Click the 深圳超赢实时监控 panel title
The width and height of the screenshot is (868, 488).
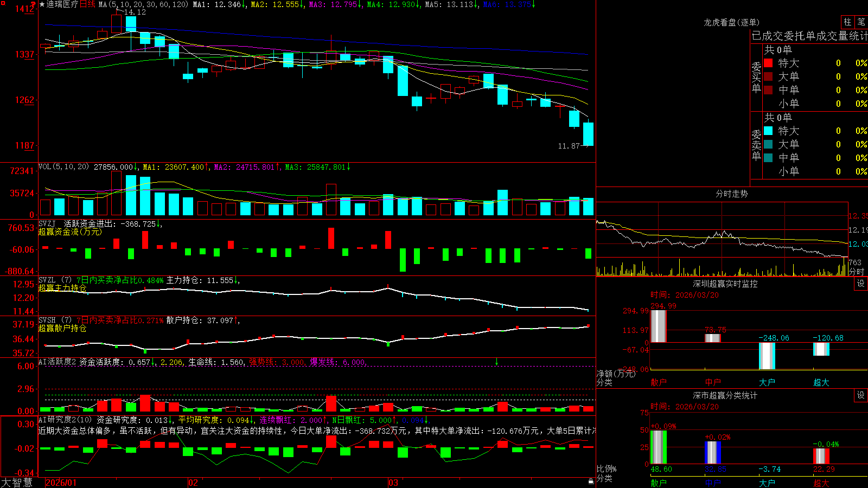(725, 284)
